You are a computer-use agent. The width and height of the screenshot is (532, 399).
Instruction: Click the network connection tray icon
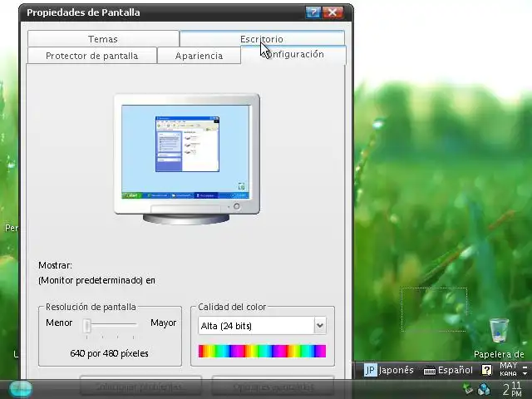pyautogui.click(x=484, y=389)
